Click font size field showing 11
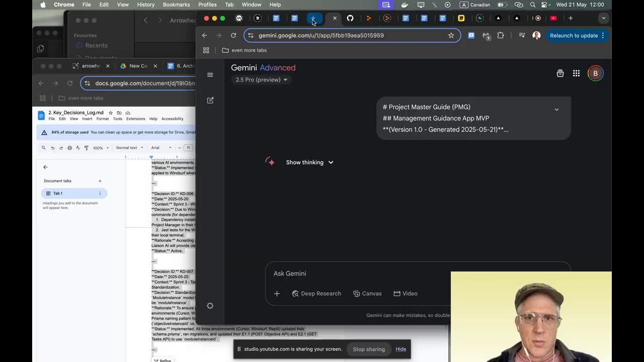This screenshot has width=644, height=362. (188, 148)
